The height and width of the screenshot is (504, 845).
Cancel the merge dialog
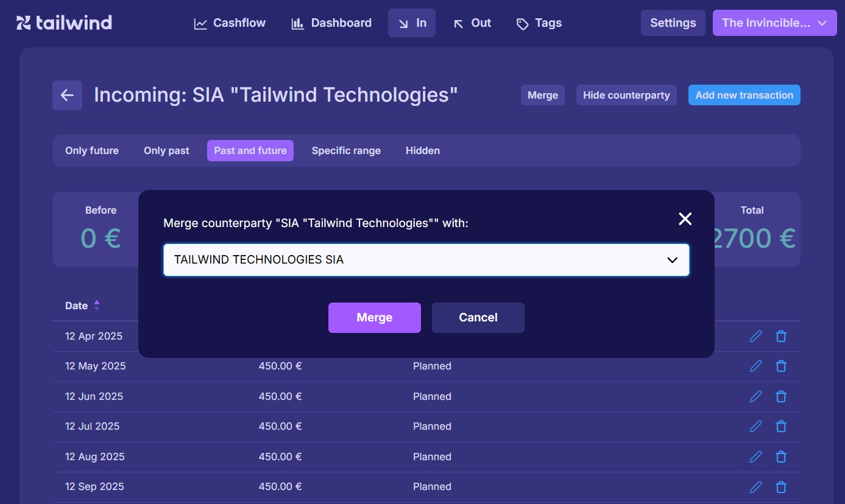tap(478, 318)
